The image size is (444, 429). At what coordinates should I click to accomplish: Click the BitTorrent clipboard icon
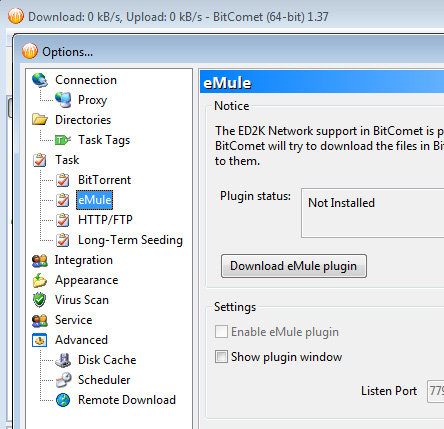(63, 180)
